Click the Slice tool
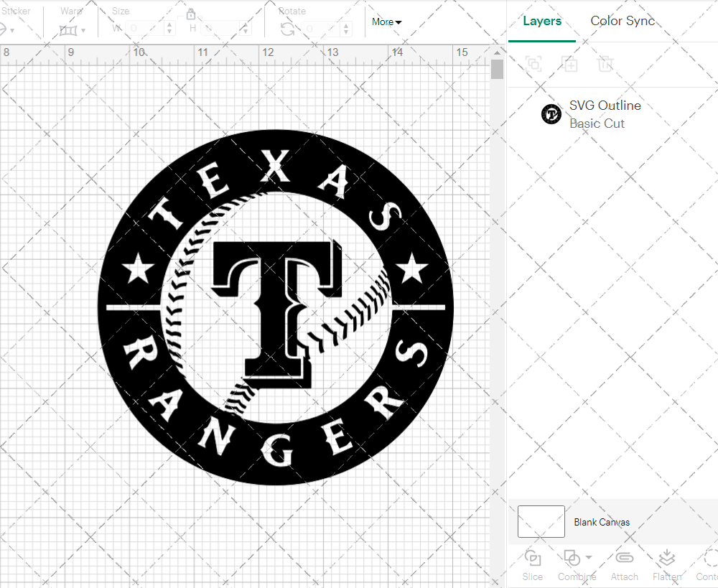 [x=533, y=564]
